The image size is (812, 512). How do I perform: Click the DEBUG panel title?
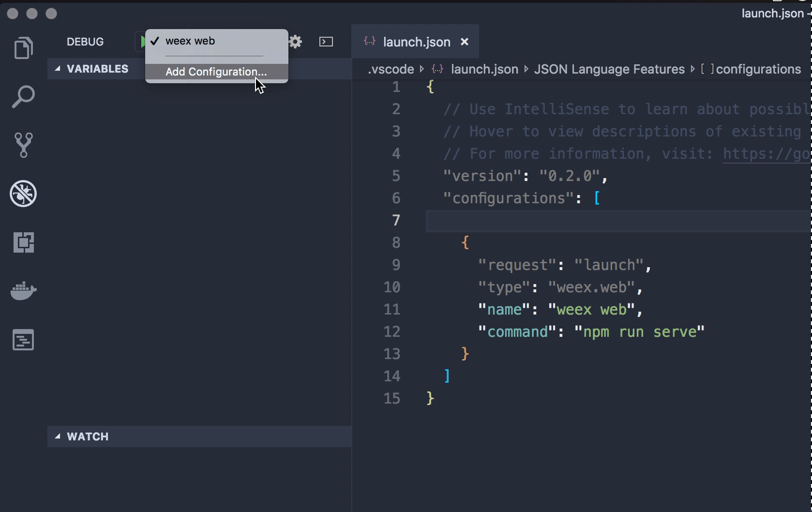85,42
